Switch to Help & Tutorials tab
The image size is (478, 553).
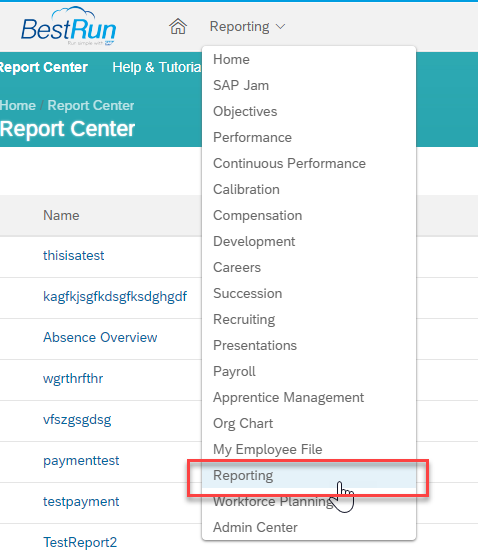(157, 67)
